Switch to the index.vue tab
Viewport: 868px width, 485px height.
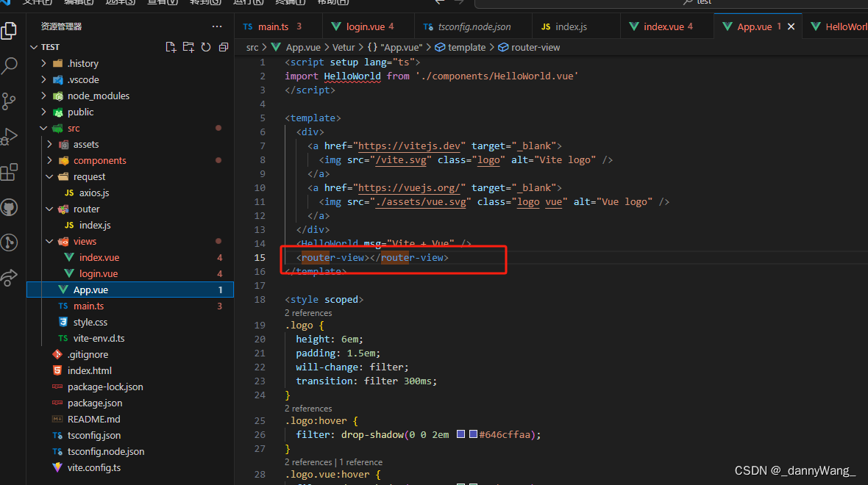667,26
